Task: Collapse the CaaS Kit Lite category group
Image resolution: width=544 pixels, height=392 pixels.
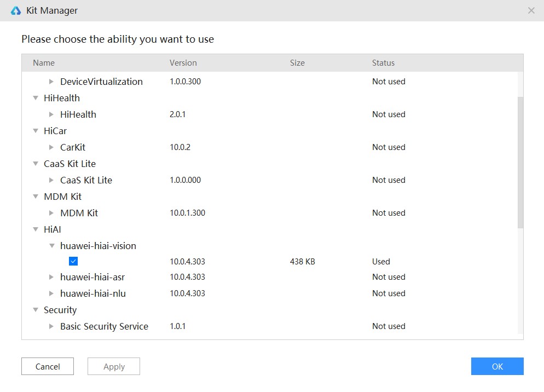Action: (36, 164)
